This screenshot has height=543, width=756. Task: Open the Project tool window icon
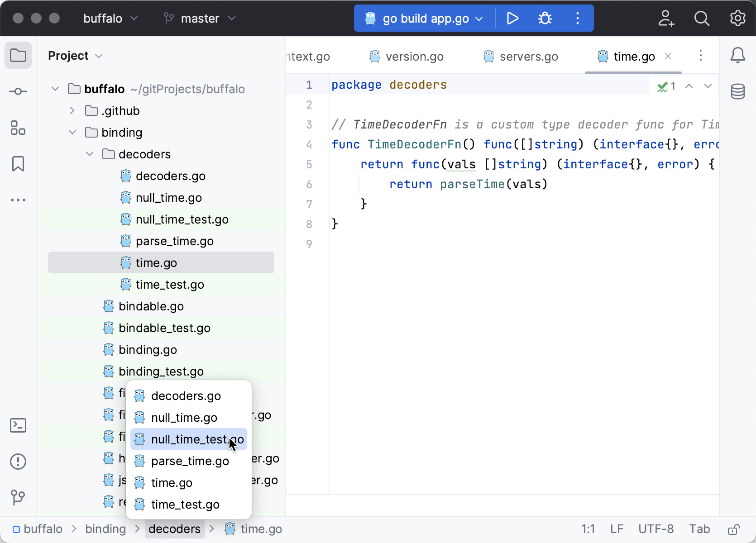click(x=18, y=55)
